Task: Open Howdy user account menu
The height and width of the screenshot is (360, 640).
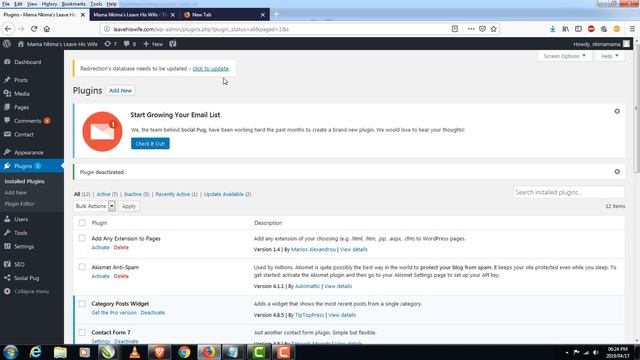Action: pyautogui.click(x=601, y=44)
